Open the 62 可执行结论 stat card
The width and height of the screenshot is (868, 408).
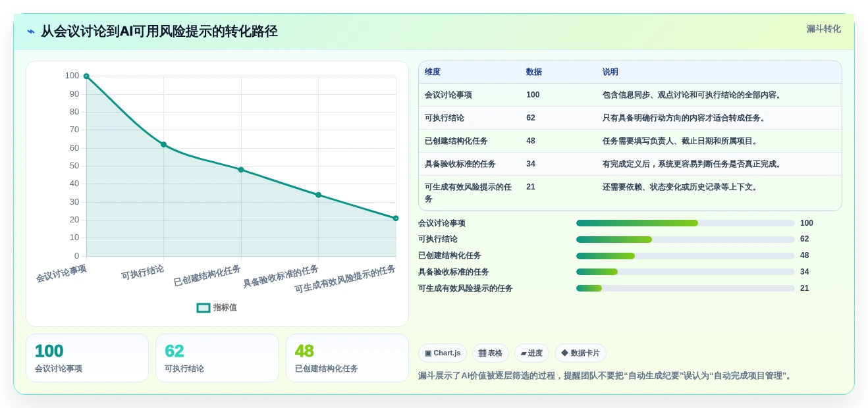coord(217,358)
